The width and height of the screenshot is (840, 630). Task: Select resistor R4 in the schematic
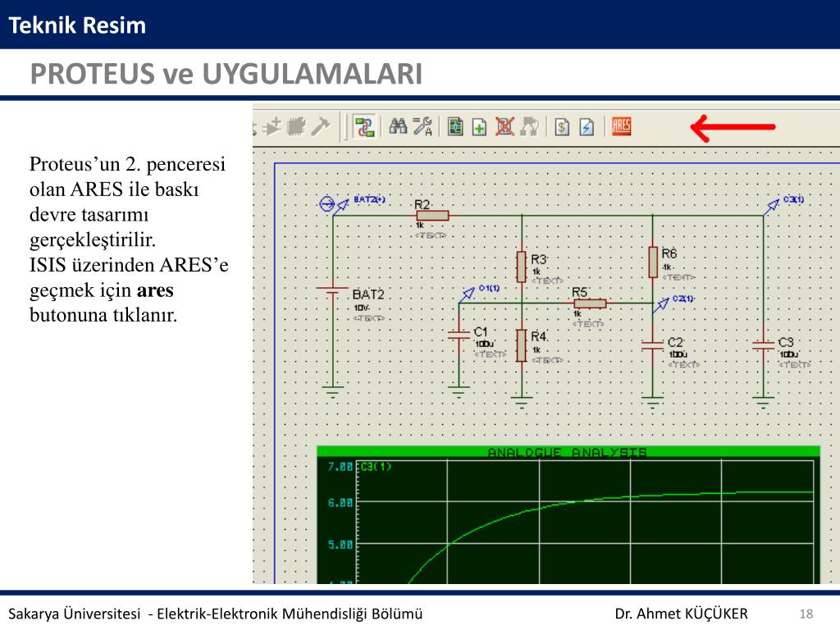[x=521, y=345]
